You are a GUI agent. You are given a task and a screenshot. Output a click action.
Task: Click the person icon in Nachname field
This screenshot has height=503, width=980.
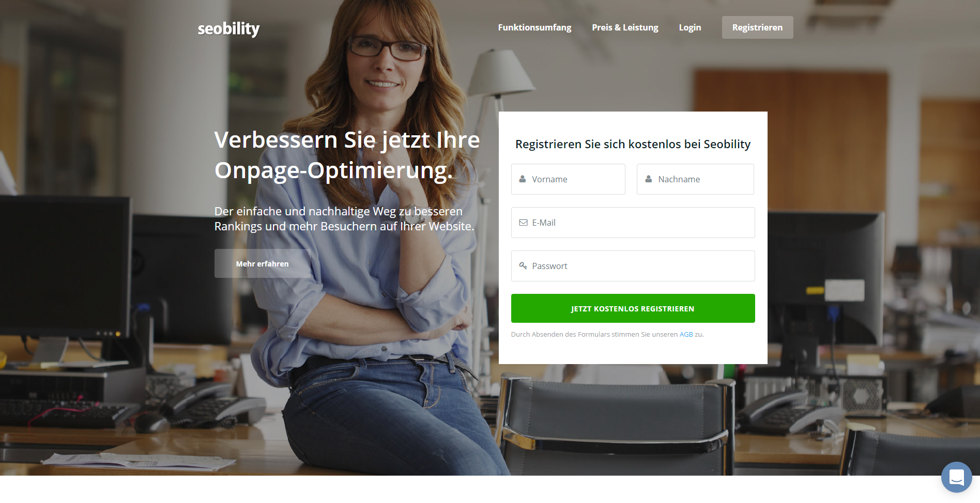pos(648,179)
